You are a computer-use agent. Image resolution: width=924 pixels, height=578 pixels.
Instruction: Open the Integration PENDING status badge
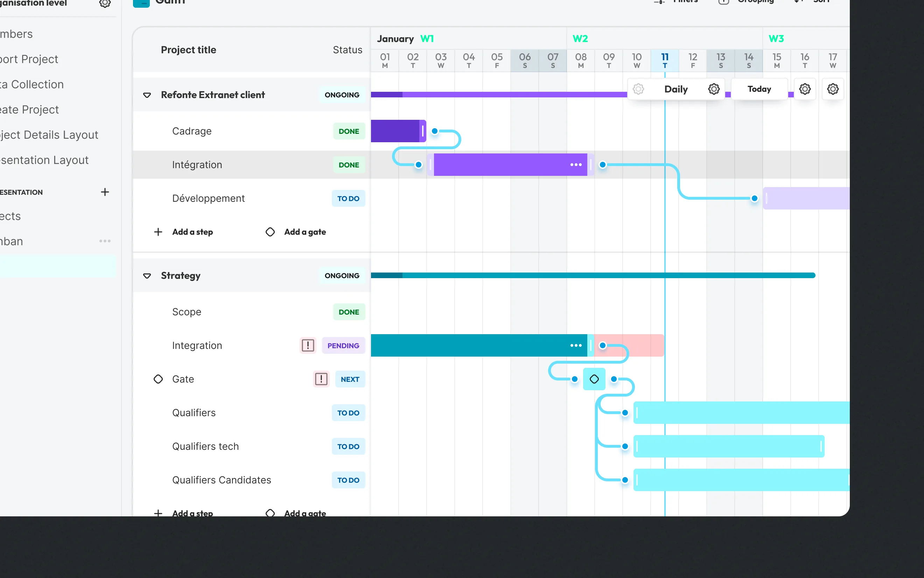tap(343, 346)
